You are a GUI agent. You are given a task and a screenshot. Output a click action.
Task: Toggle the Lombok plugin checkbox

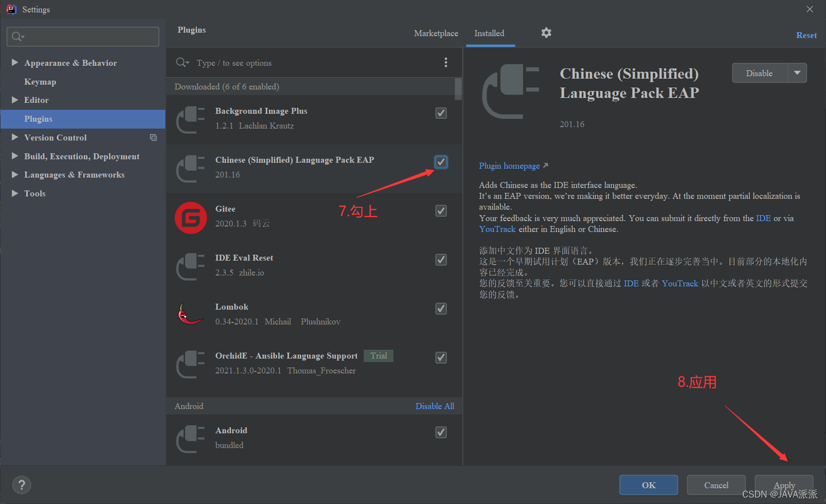point(441,309)
